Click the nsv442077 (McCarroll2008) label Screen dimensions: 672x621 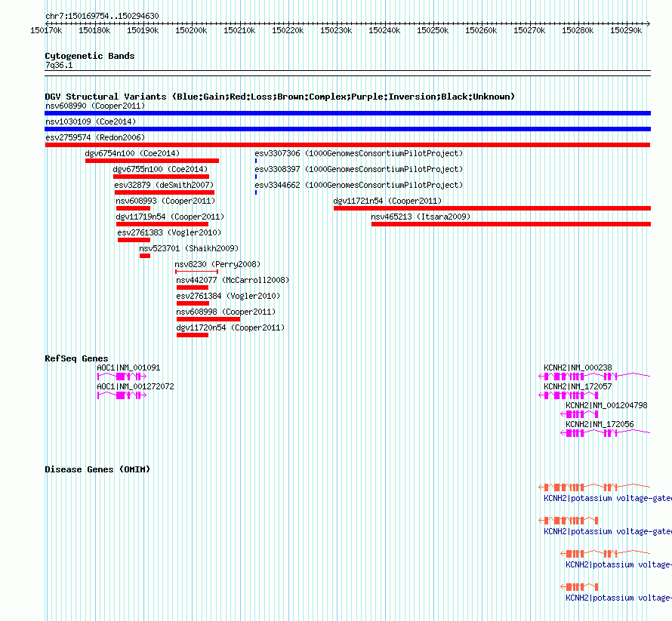coord(233,280)
